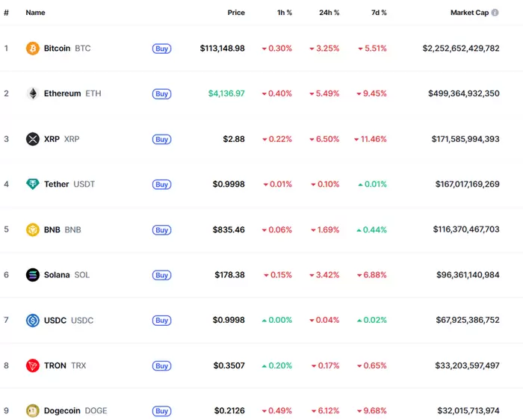Click the Ethereum logo icon
This screenshot has width=523, height=420.
click(33, 93)
